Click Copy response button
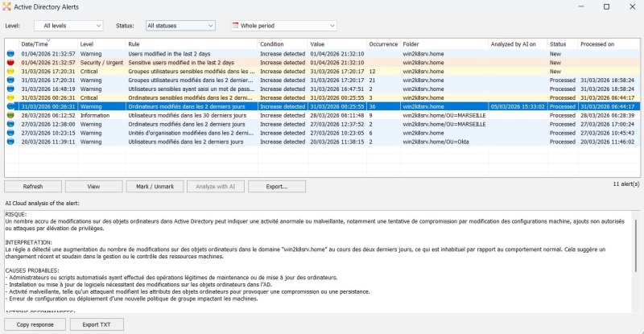644x334 pixels. point(35,324)
